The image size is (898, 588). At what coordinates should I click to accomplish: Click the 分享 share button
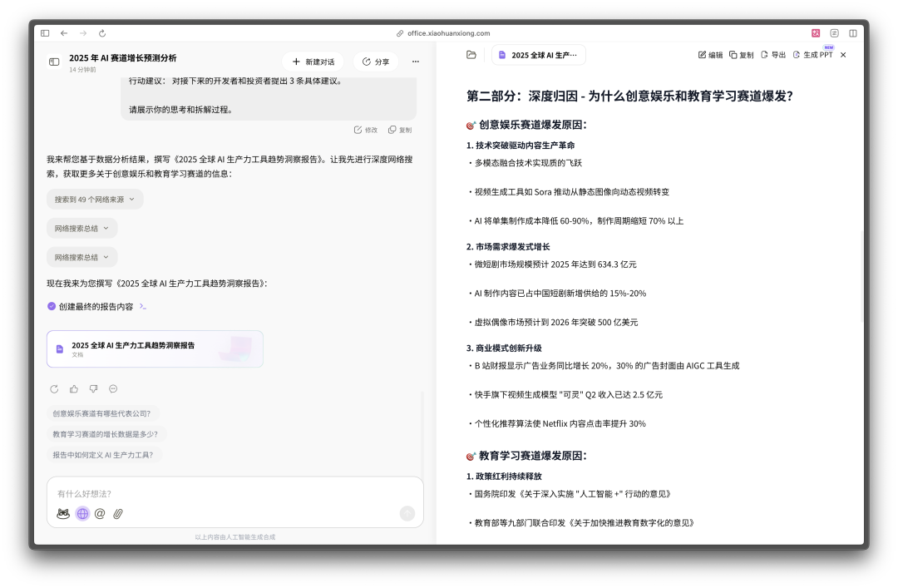pos(376,62)
